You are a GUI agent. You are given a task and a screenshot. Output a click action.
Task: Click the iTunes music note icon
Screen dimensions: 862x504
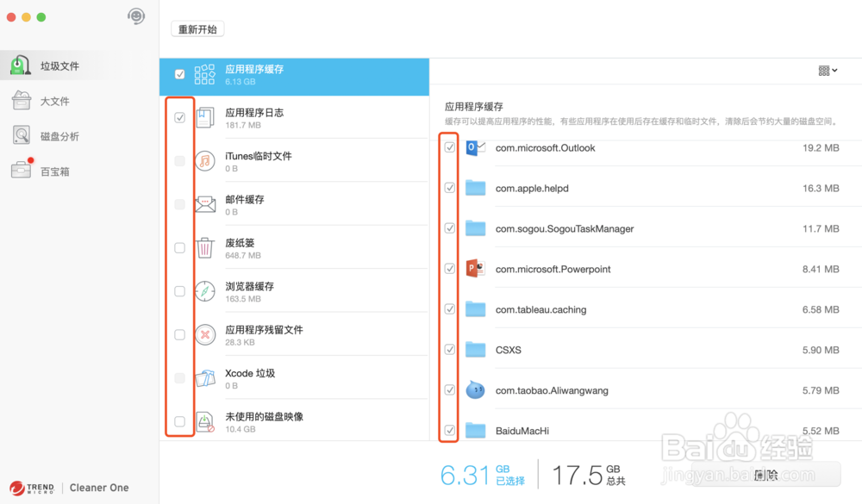click(204, 161)
